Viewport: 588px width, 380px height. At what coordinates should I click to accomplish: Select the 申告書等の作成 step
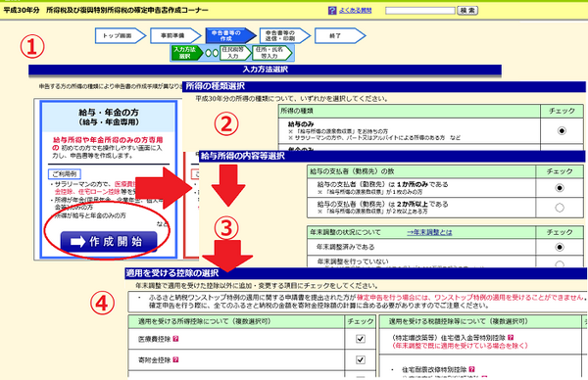click(230, 36)
